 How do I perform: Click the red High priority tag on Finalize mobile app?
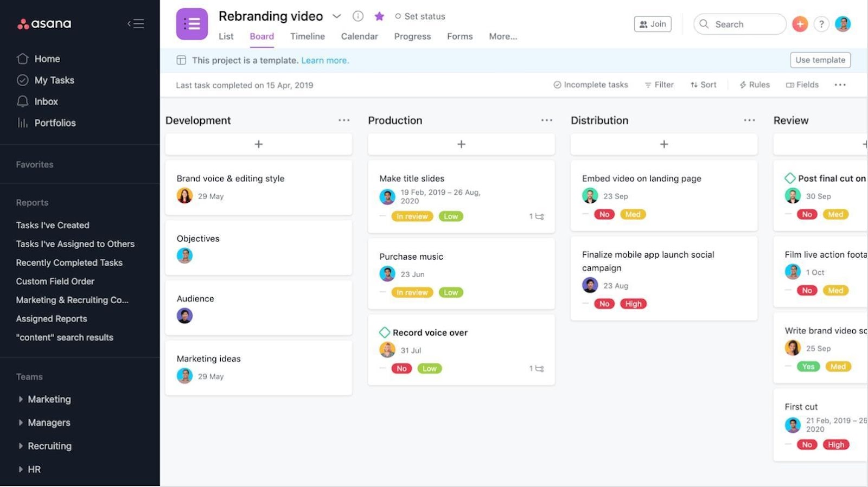point(633,304)
